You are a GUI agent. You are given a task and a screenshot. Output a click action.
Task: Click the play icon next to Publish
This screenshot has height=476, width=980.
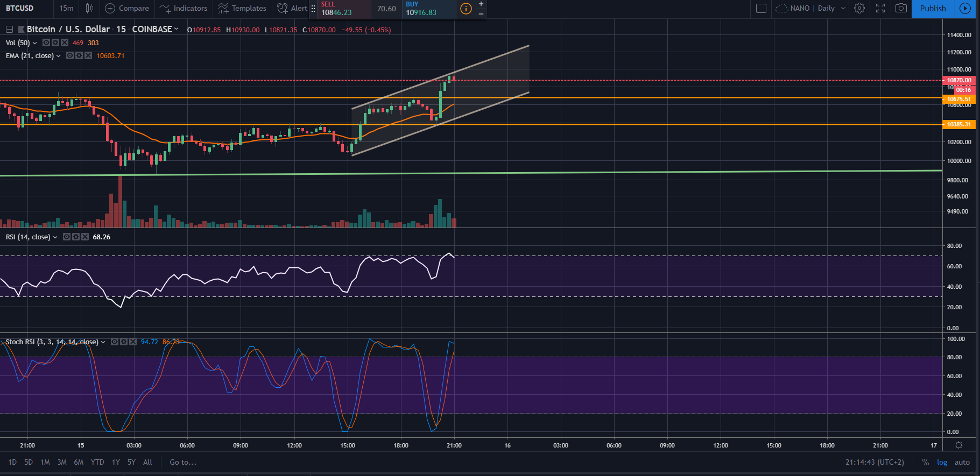tap(965, 8)
